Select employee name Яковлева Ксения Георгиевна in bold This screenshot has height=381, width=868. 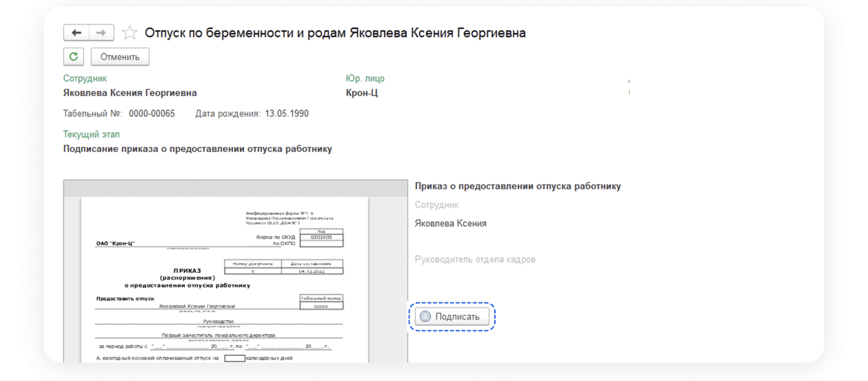130,93
